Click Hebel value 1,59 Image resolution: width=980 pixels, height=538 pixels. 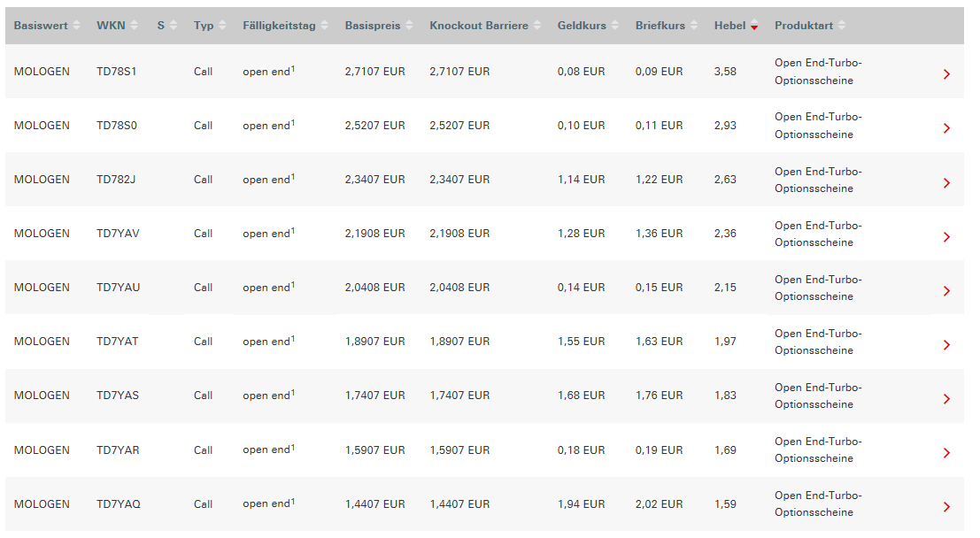coord(726,504)
